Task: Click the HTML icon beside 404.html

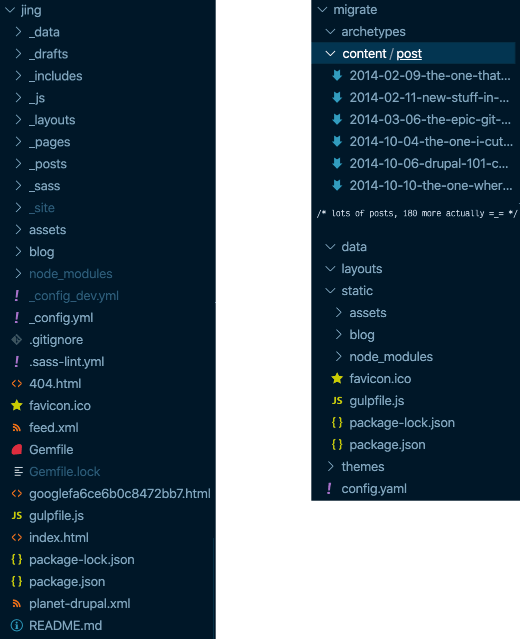Action: [x=17, y=383]
